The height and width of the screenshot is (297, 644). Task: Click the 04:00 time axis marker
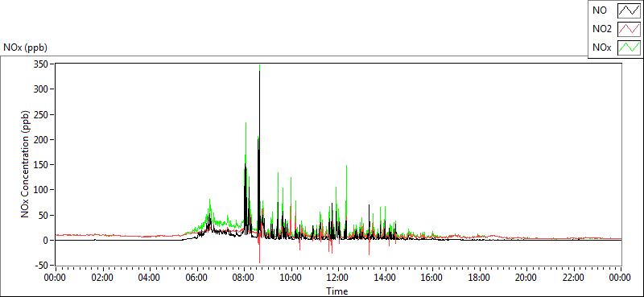point(150,278)
